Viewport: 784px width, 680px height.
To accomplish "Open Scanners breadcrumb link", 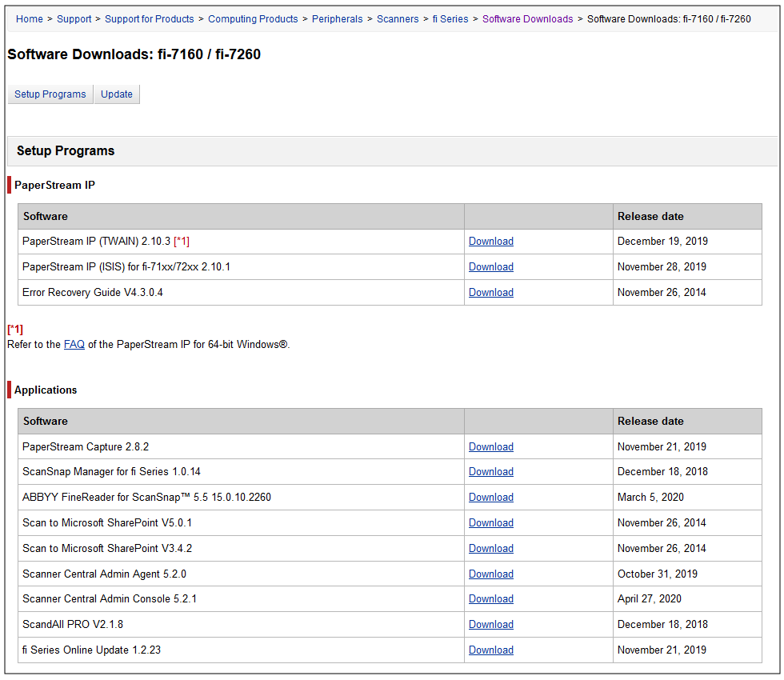I will point(398,19).
